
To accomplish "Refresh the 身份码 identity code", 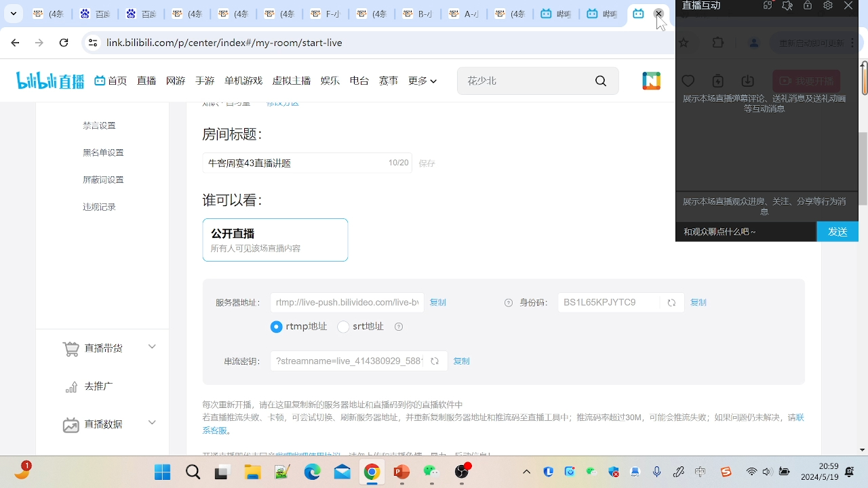I will click(x=671, y=303).
